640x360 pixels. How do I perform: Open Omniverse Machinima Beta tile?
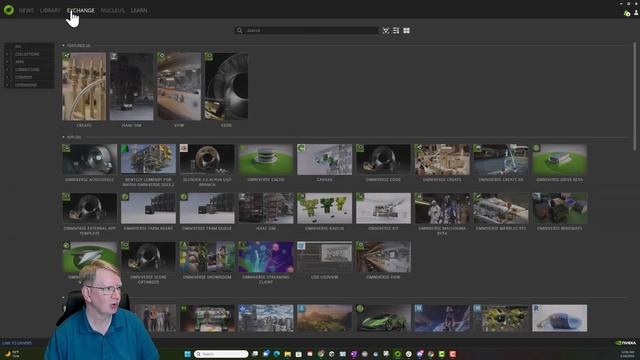[x=442, y=208]
